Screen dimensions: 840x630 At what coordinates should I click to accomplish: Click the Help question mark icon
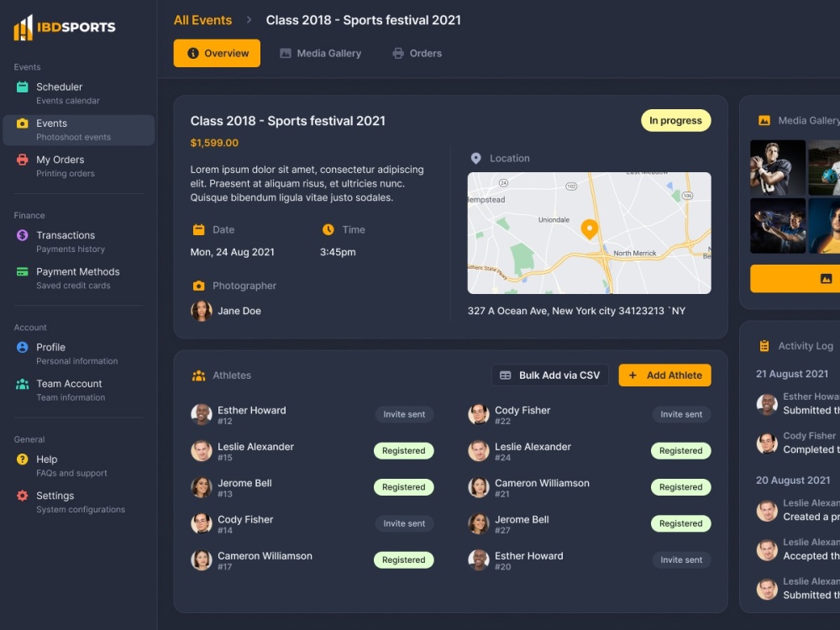pyautogui.click(x=23, y=459)
